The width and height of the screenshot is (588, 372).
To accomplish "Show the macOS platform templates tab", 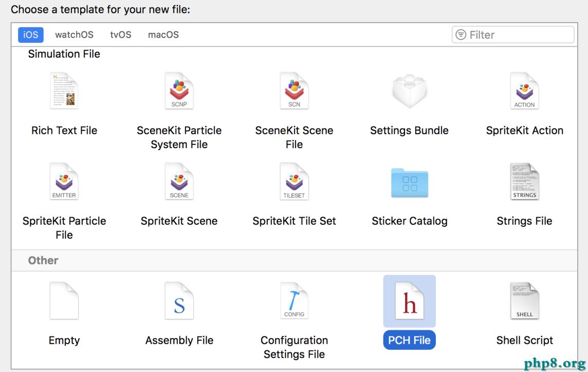I will coord(163,35).
